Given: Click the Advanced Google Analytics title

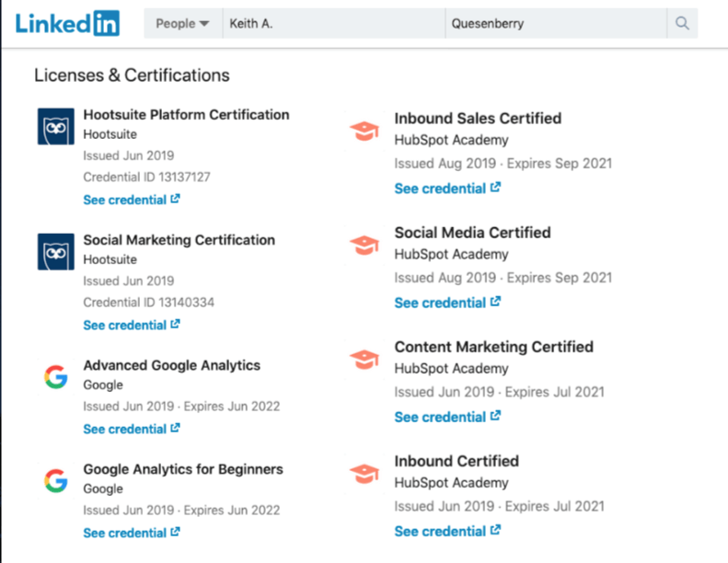Looking at the screenshot, I should [172, 365].
